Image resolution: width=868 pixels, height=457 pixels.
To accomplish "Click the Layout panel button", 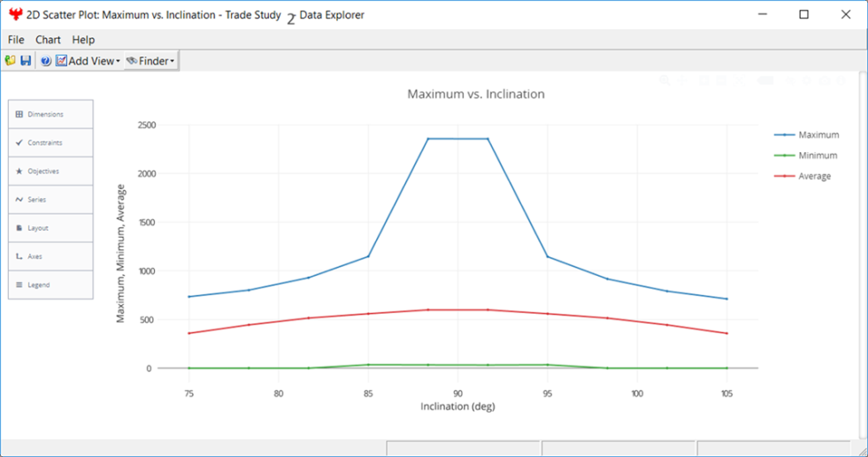I will (50, 228).
